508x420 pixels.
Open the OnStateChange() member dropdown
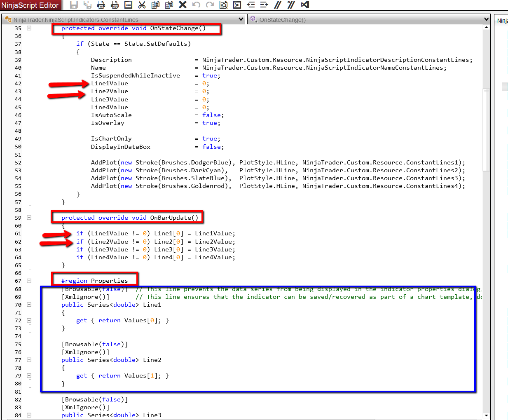tap(487, 19)
